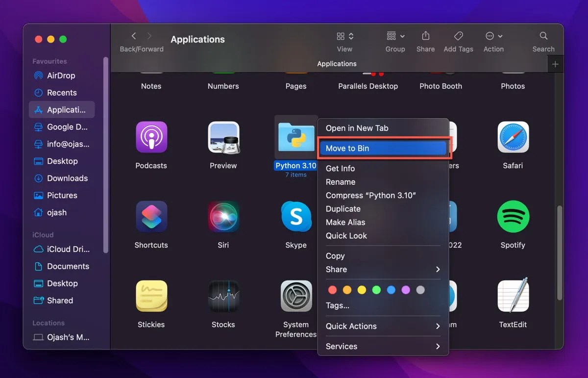Launch the Podcasts app

[x=151, y=137]
